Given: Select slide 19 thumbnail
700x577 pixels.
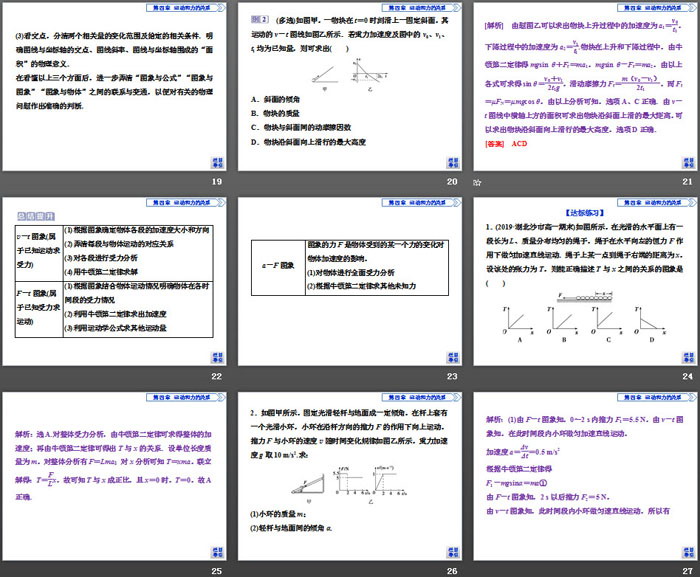Looking at the screenshot, I should pos(114,87).
